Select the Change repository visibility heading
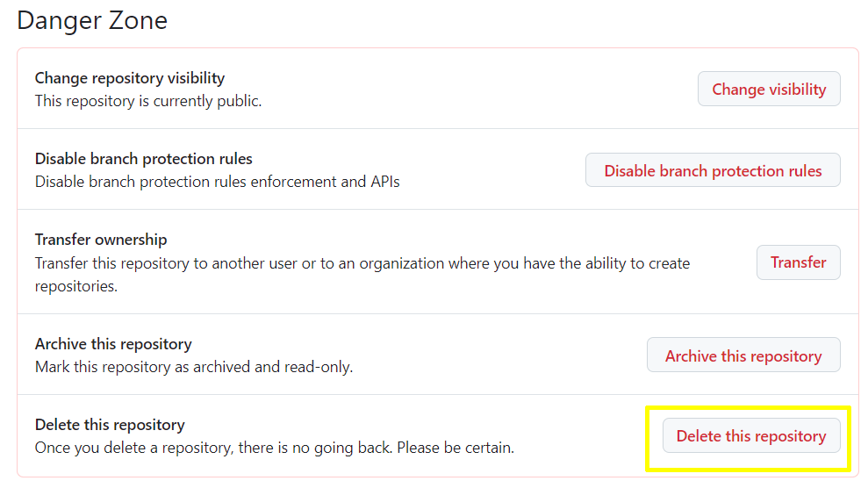This screenshot has height=488, width=868. tap(130, 78)
